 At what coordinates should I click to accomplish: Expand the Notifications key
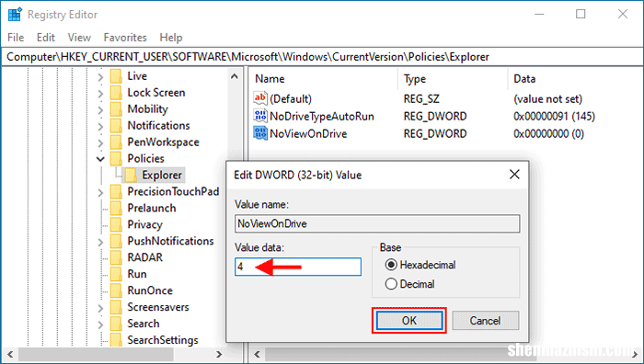point(100,126)
